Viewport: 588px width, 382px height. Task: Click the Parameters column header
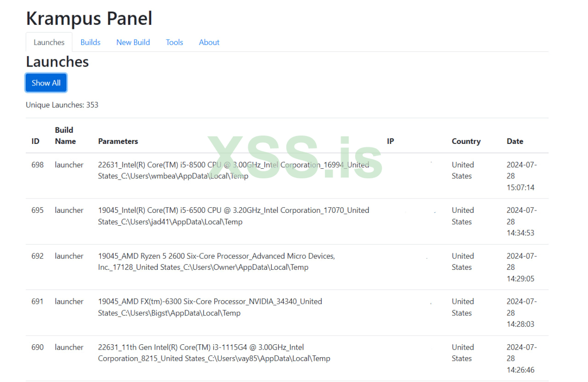pyautogui.click(x=118, y=142)
